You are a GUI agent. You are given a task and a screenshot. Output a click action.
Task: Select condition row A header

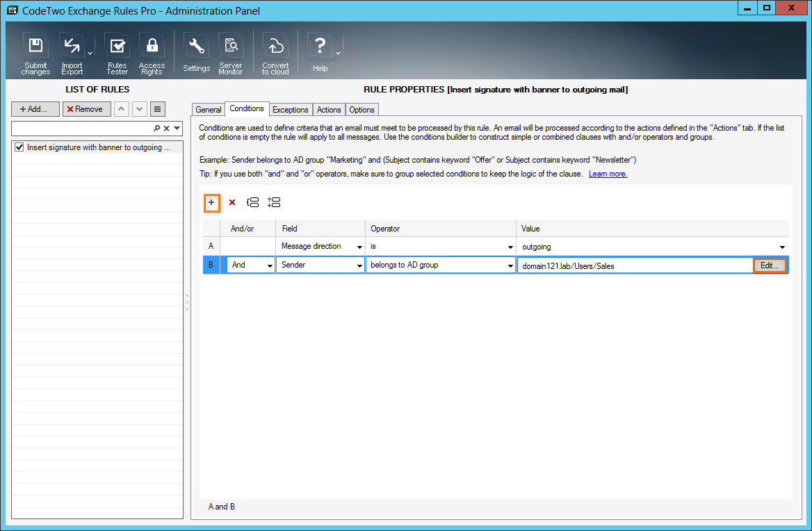[211, 246]
